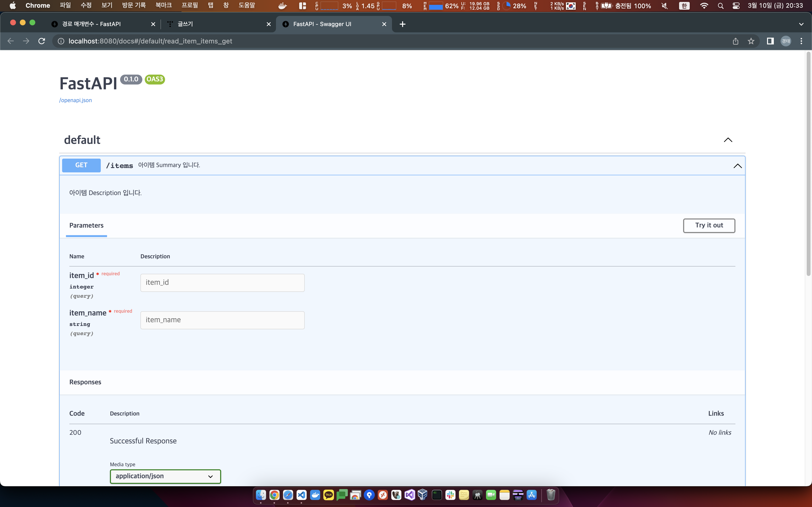This screenshot has width=812, height=507.
Task: Open Spotlight search in menu bar
Action: (720, 6)
